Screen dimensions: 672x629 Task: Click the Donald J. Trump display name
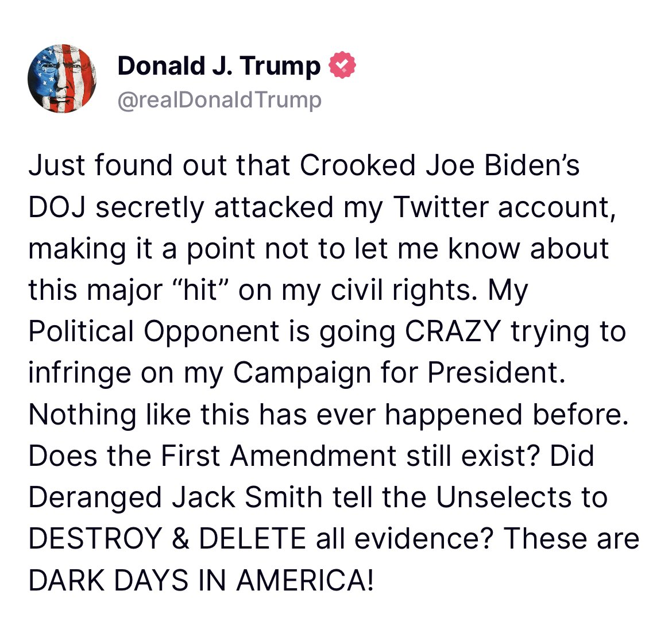coord(219,65)
